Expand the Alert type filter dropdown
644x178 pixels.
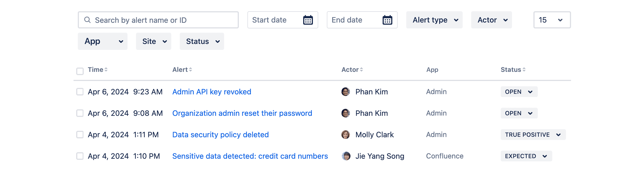(434, 20)
